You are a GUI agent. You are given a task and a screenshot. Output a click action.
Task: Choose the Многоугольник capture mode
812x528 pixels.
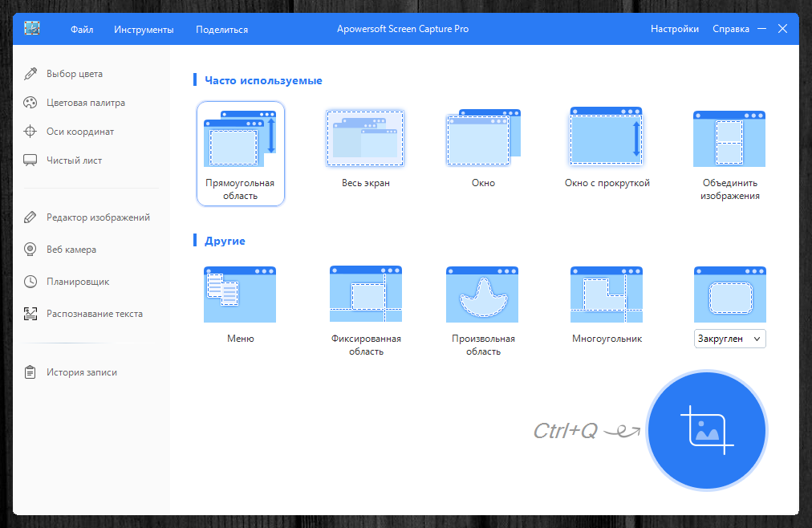coord(607,294)
